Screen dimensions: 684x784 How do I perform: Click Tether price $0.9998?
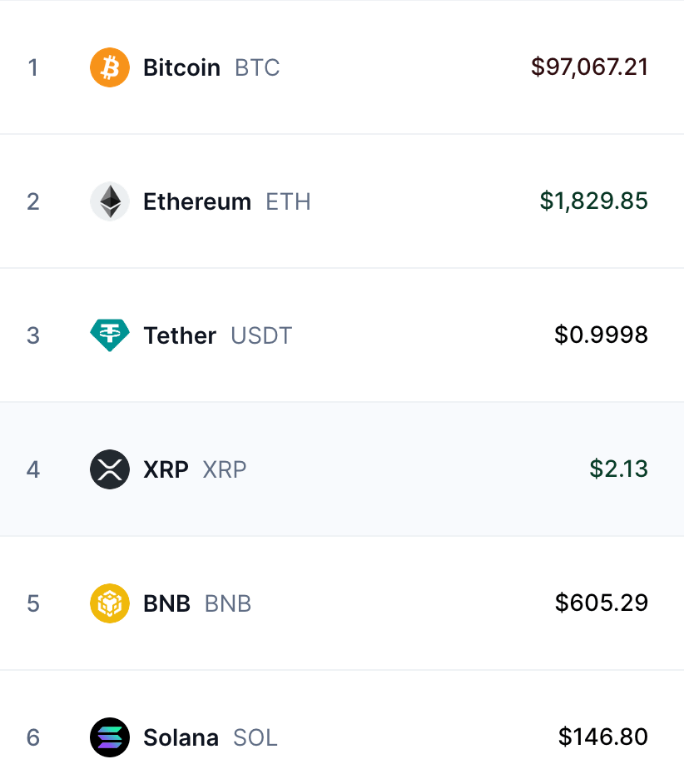[x=602, y=335]
